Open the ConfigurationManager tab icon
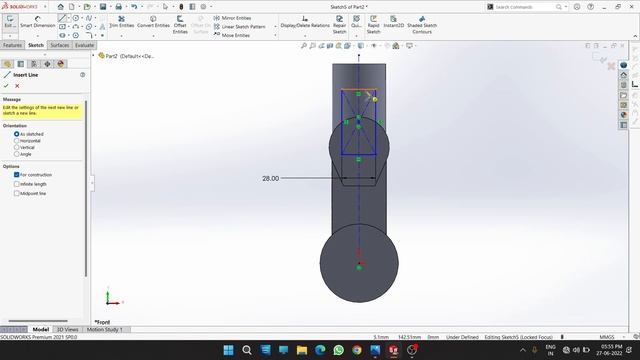Screen dimensions: 640x360 (x=34, y=64)
